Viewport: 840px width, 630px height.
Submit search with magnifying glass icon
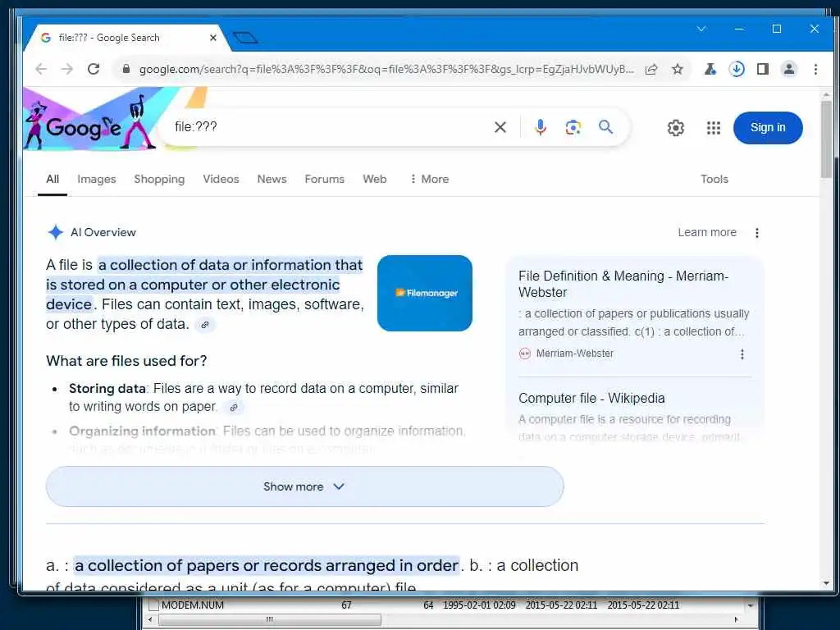(606, 127)
